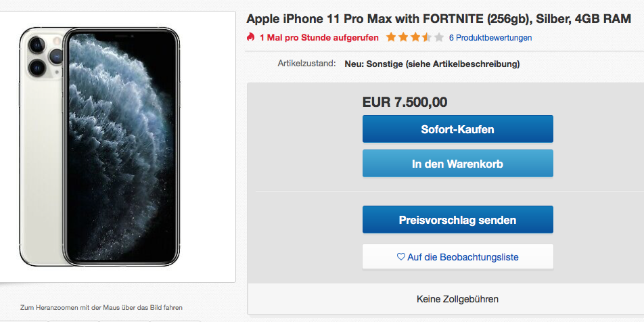644x322 pixels.
Task: Click the first orange rating star
Action: click(391, 37)
